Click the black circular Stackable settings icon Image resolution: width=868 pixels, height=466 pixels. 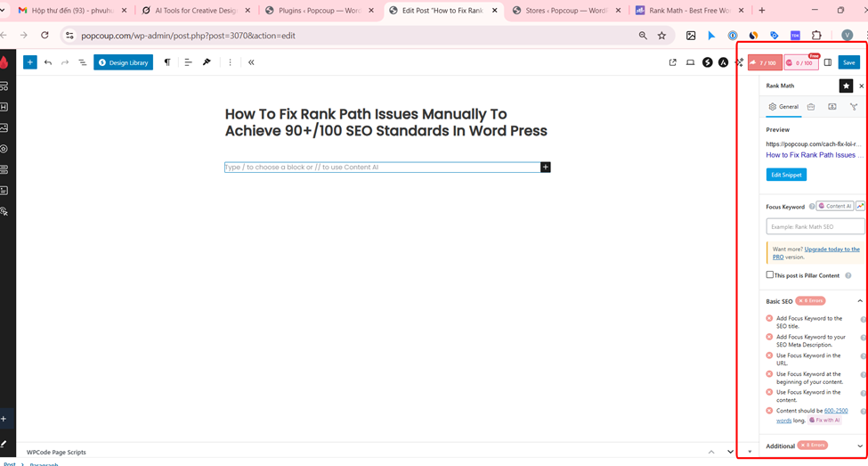(x=708, y=62)
